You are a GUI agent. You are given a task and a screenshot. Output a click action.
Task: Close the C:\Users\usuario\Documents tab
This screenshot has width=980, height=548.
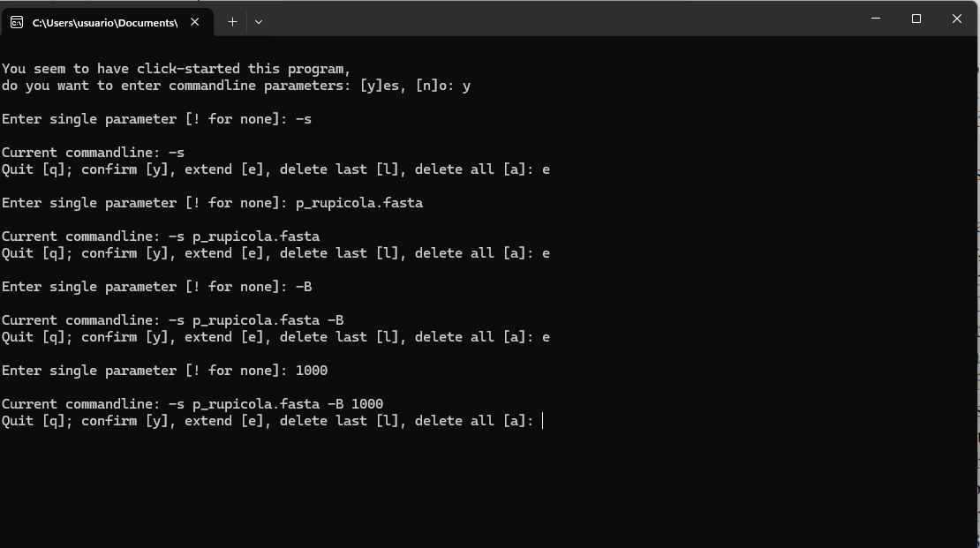coord(195,22)
